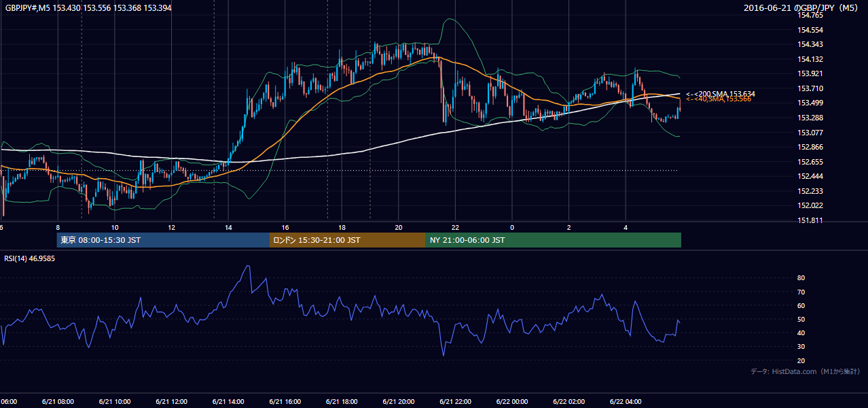Click RSI scale value 40
868x408 pixels.
click(801, 333)
